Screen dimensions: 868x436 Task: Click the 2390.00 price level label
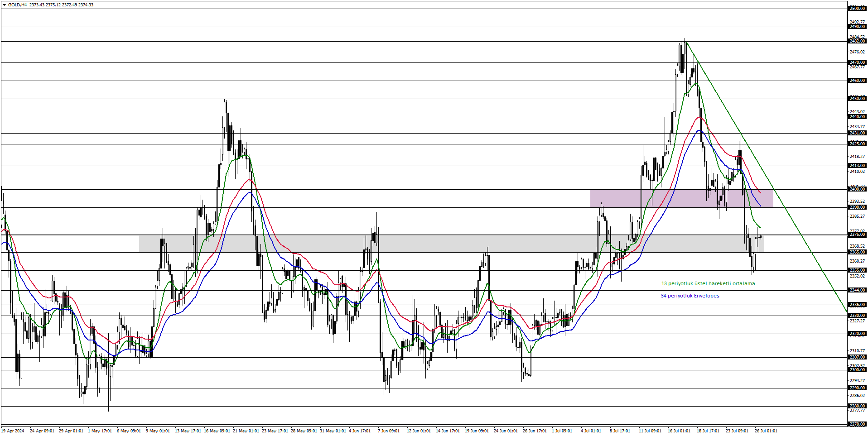[x=857, y=207]
